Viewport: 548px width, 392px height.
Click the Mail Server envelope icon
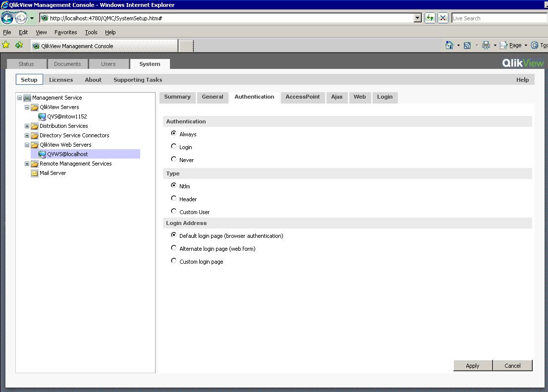[x=35, y=173]
